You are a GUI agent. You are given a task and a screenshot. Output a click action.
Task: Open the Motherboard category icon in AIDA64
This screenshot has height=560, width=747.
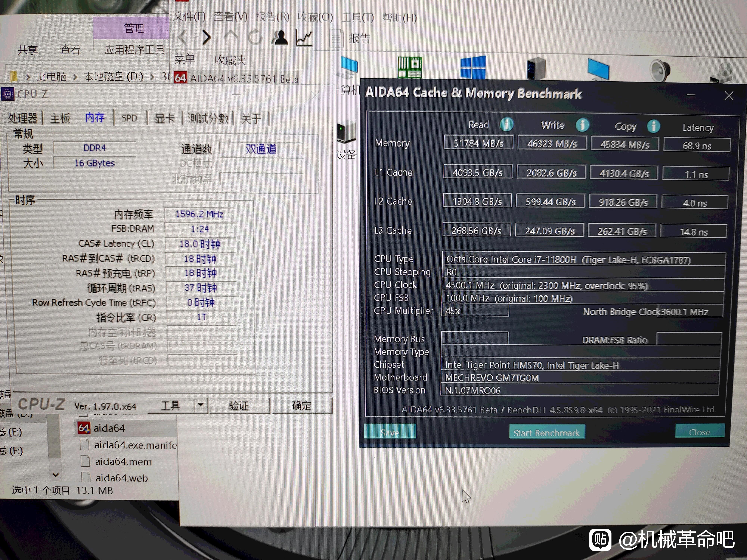pyautogui.click(x=410, y=67)
